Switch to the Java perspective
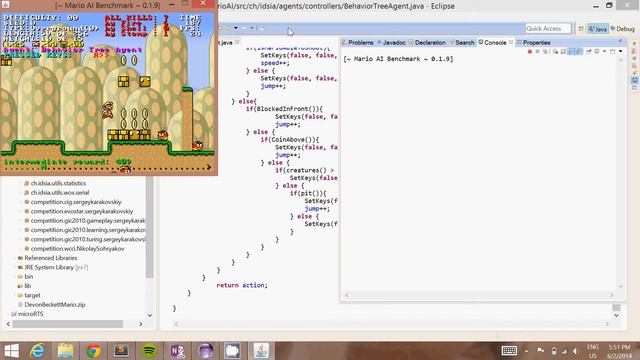This screenshot has width=640, height=360. point(598,29)
